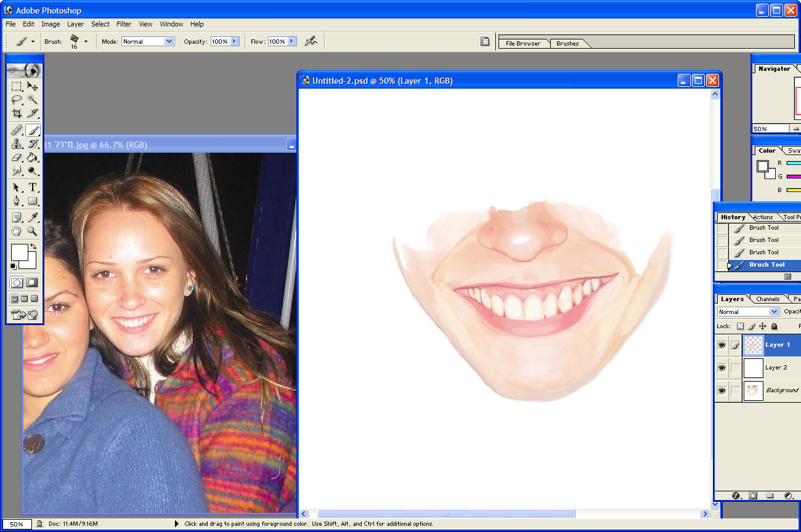Enable airbrush mode in options bar

[x=311, y=41]
